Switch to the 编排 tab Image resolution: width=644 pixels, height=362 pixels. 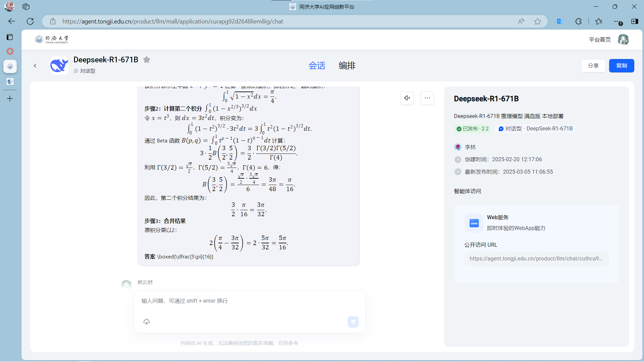point(347,66)
